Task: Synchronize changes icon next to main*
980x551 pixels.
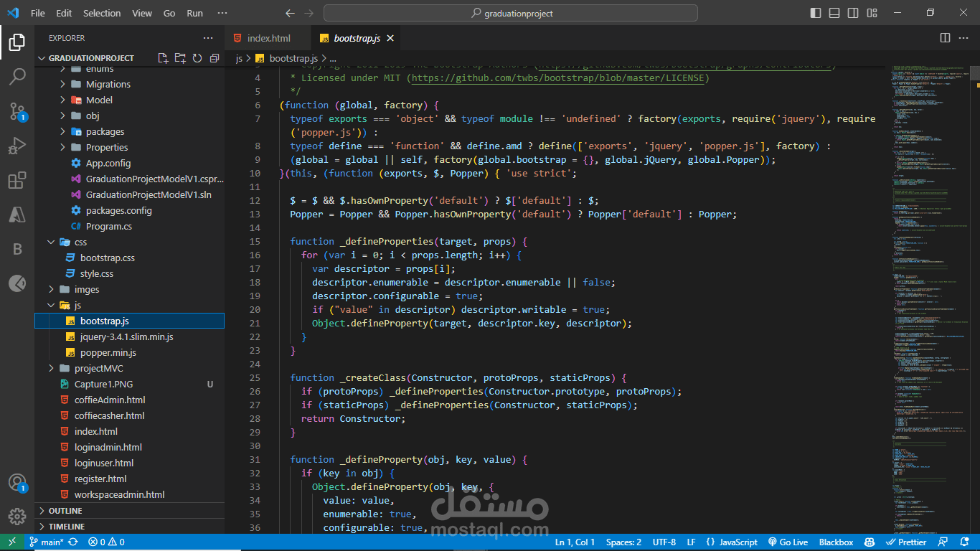Action: 72,542
